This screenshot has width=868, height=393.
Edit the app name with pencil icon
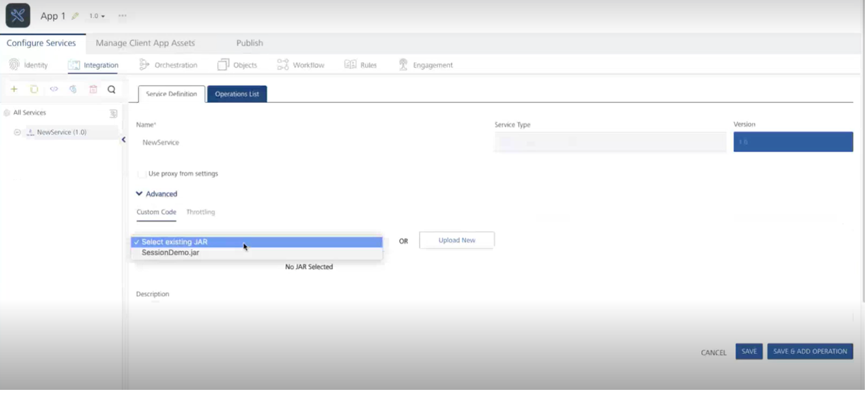coord(75,16)
